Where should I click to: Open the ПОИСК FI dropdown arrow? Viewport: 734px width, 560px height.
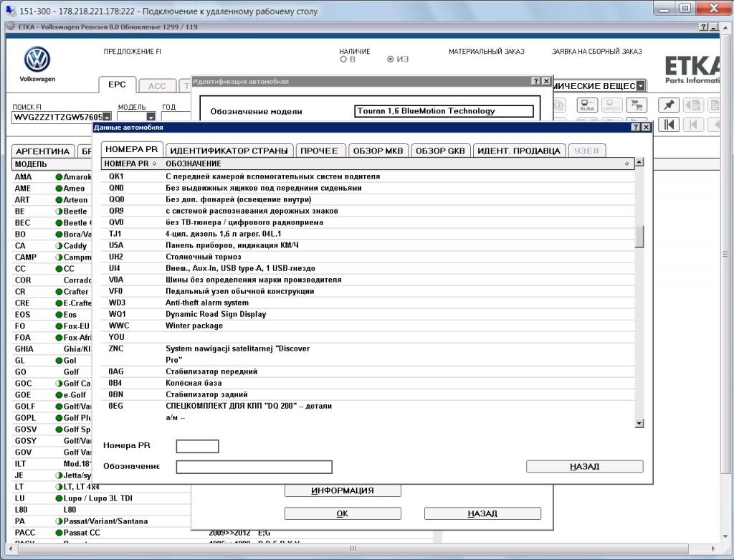coord(108,117)
